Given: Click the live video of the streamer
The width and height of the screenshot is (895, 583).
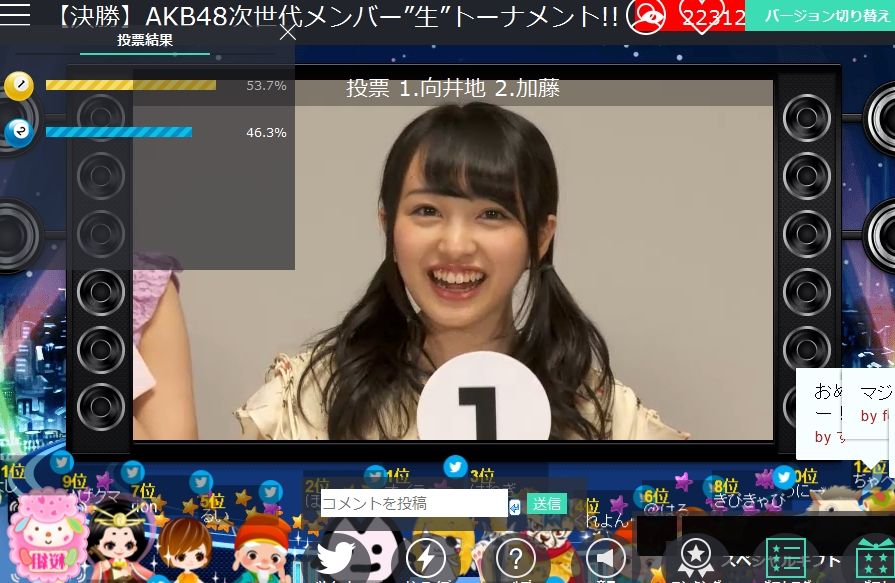Looking at the screenshot, I should (x=453, y=260).
